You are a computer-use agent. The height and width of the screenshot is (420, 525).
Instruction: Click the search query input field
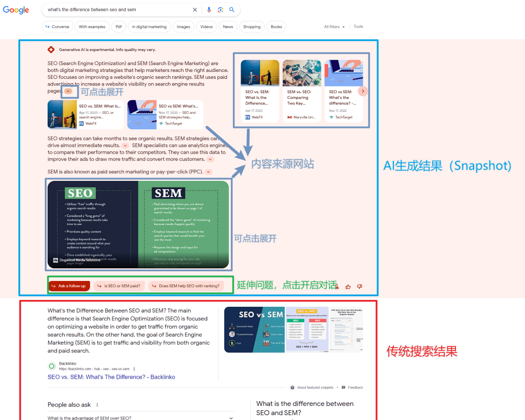pos(117,10)
